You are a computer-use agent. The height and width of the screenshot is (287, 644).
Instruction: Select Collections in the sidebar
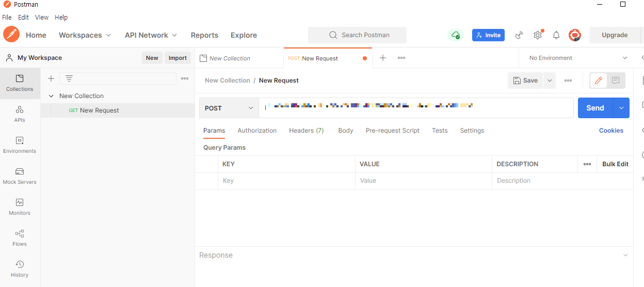point(20,83)
